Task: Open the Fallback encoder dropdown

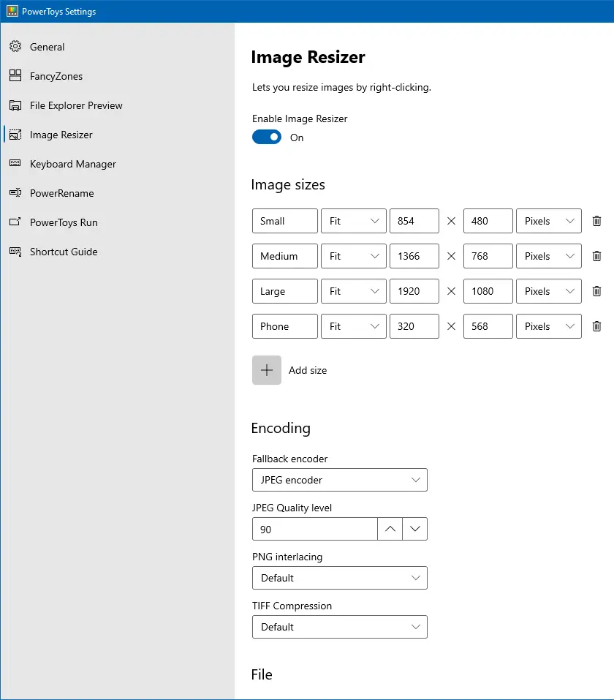Action: click(x=340, y=480)
